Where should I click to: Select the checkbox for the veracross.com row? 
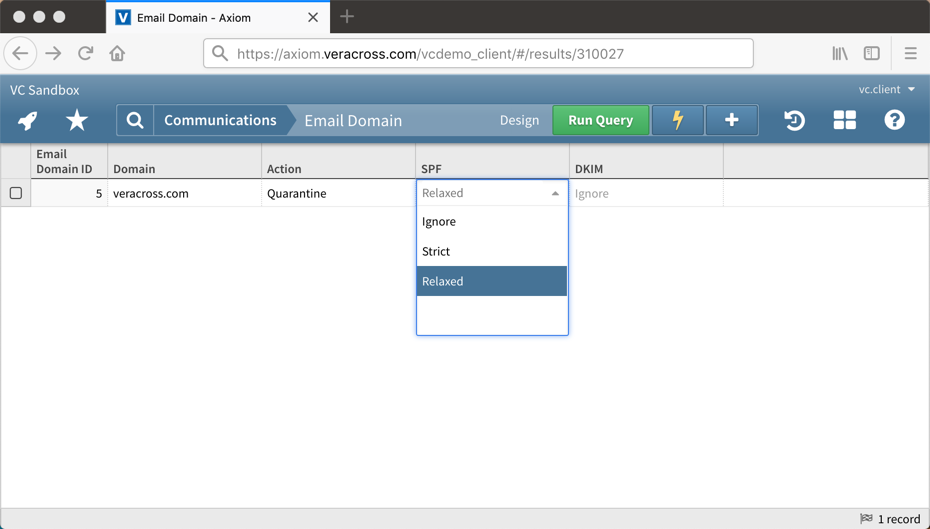pyautogui.click(x=16, y=193)
